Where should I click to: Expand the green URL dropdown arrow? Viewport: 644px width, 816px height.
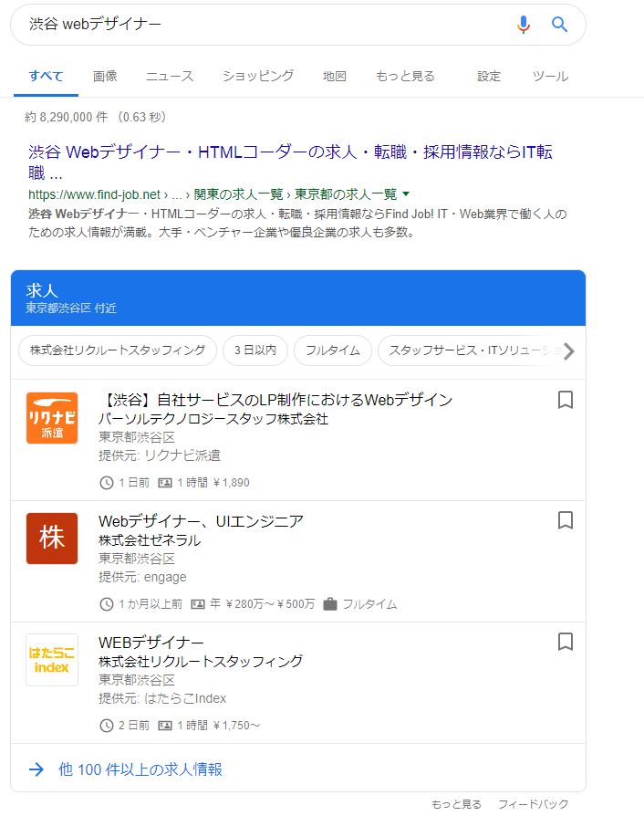(406, 194)
